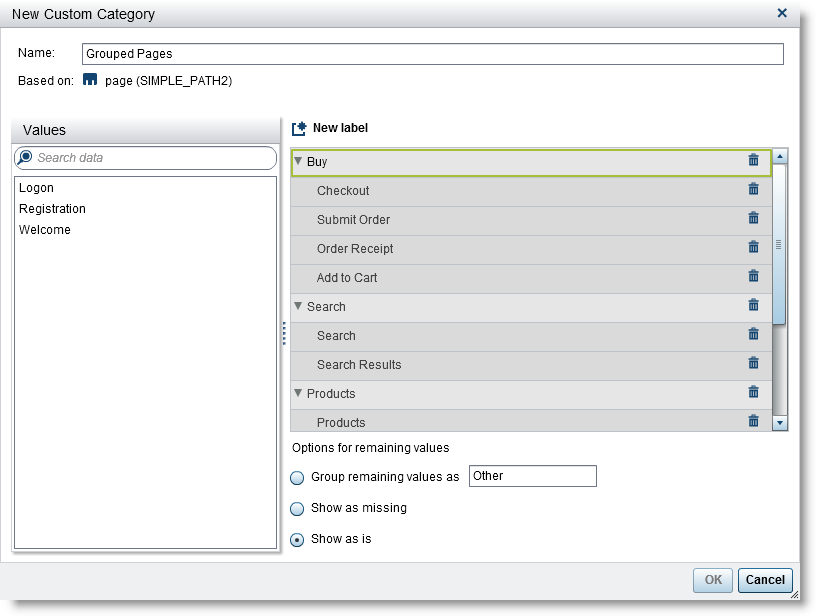Delete the Search Results entry
The width and height of the screenshot is (816, 616).
(753, 363)
